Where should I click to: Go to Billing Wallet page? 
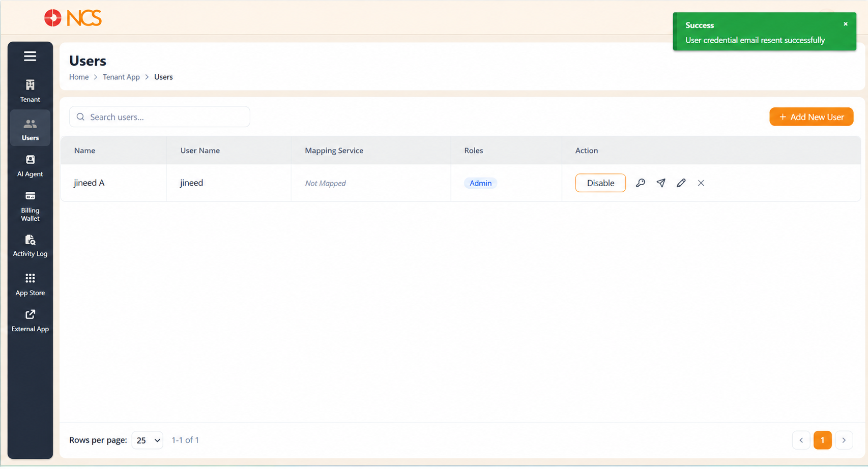(x=30, y=207)
